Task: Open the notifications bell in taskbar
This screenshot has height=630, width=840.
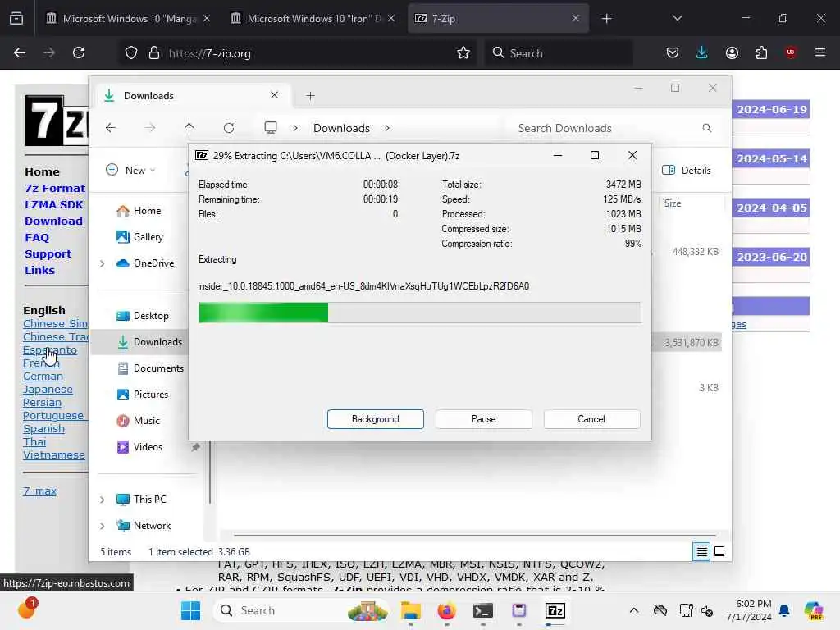Action: coord(784,610)
